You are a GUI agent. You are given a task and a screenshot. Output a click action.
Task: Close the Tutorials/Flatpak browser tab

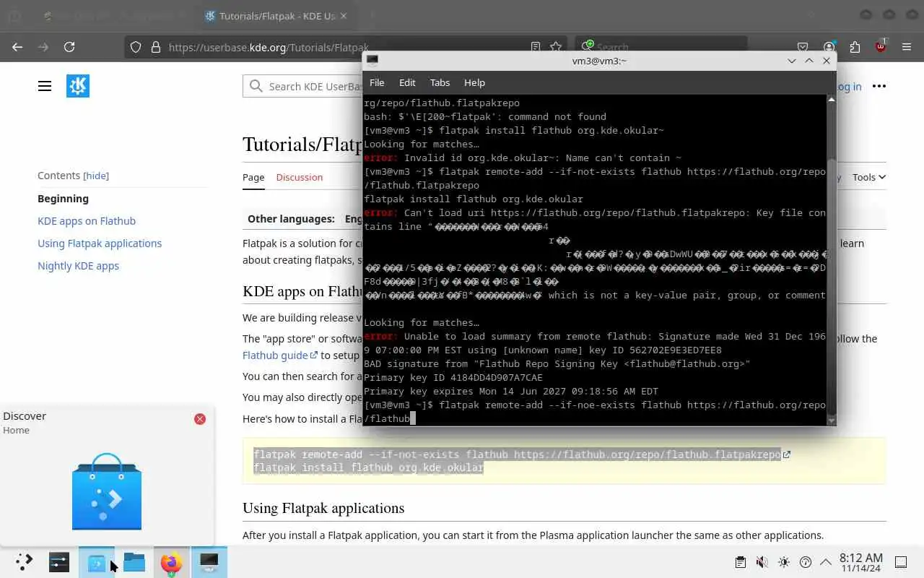click(343, 16)
